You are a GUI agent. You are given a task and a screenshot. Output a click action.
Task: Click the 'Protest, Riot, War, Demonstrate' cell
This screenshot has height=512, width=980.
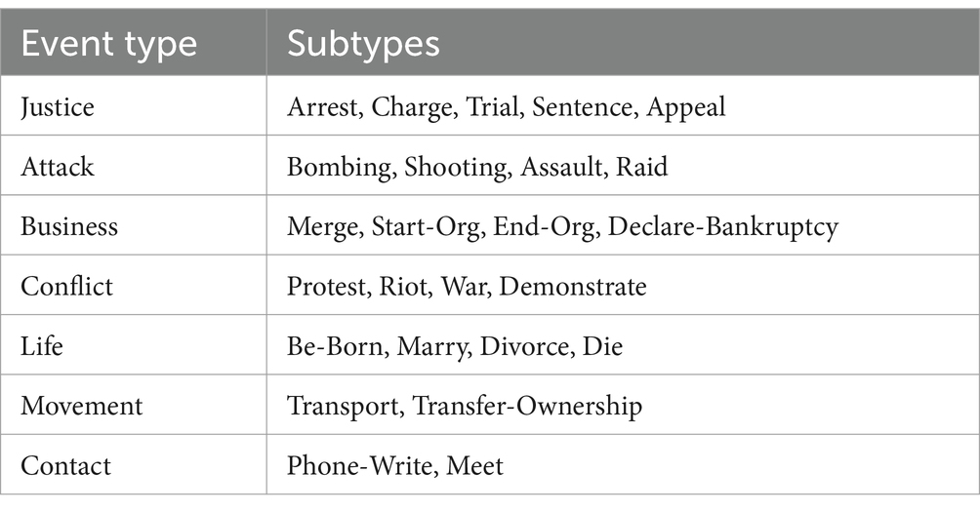click(x=467, y=287)
